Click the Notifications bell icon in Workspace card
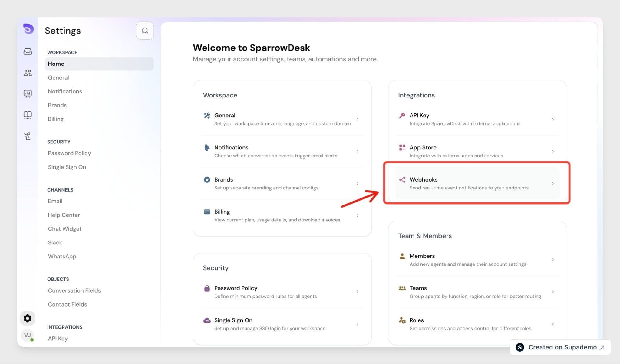The image size is (620, 364). [x=207, y=147]
